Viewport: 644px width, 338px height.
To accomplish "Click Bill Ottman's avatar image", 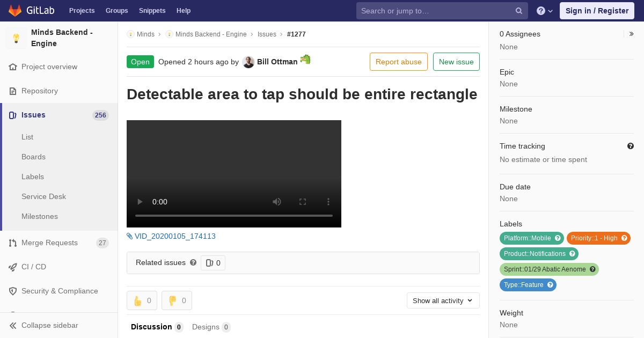I will pos(248,62).
